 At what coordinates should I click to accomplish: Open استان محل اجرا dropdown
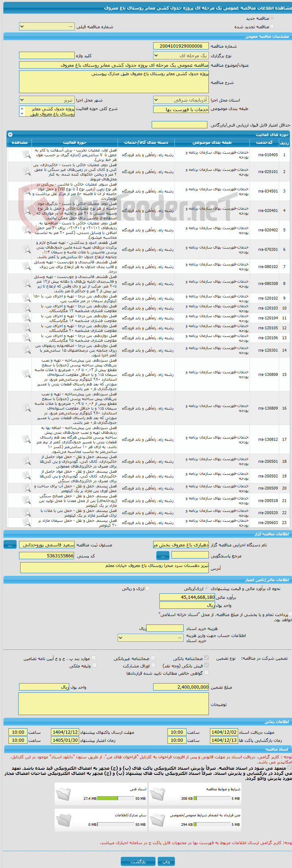pyautogui.click(x=181, y=100)
